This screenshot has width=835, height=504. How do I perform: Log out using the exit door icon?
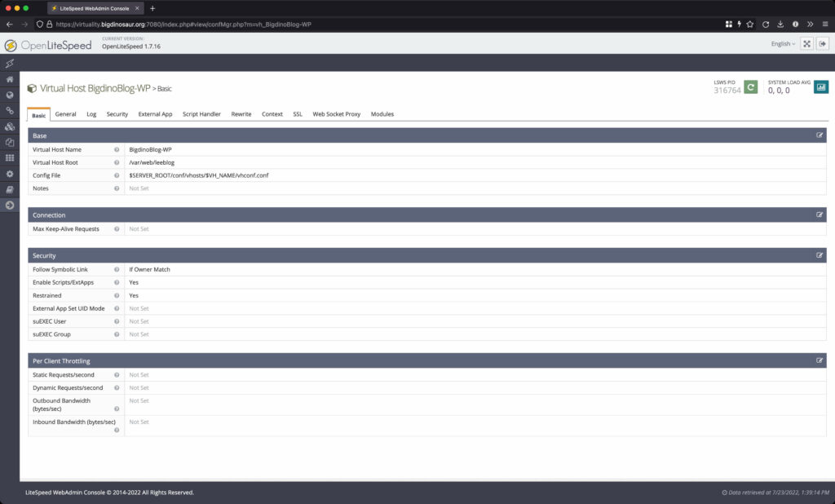(824, 43)
